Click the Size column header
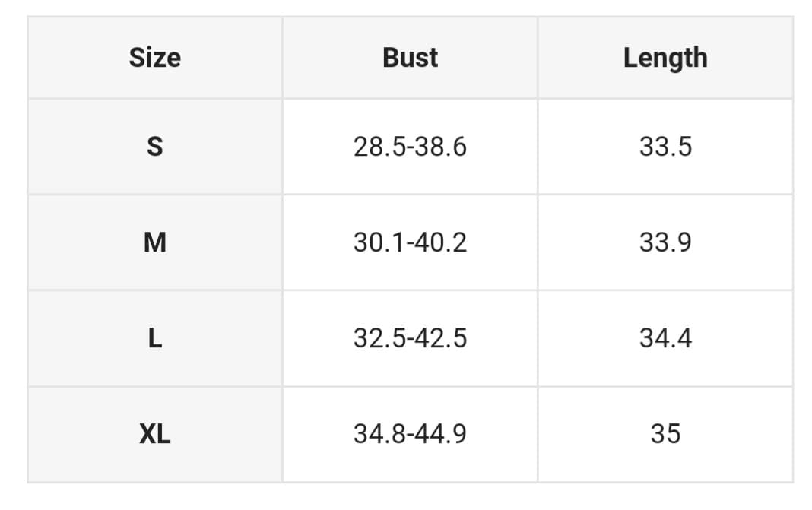This screenshot has height=510, width=812. [154, 58]
